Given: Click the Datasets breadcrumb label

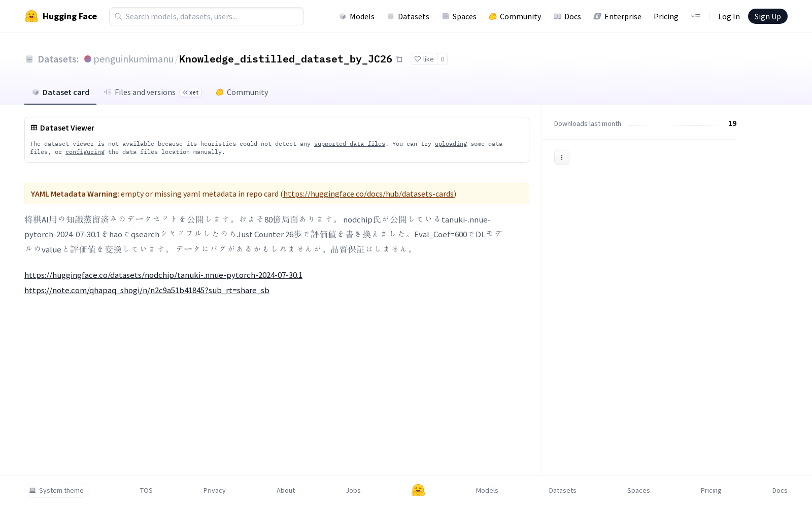Looking at the screenshot, I should coord(58,59).
